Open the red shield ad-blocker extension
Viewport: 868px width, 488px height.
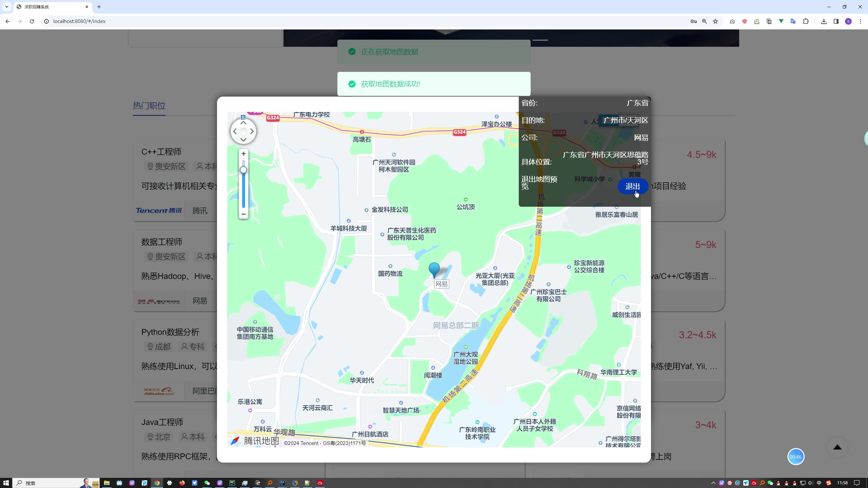[x=745, y=21]
